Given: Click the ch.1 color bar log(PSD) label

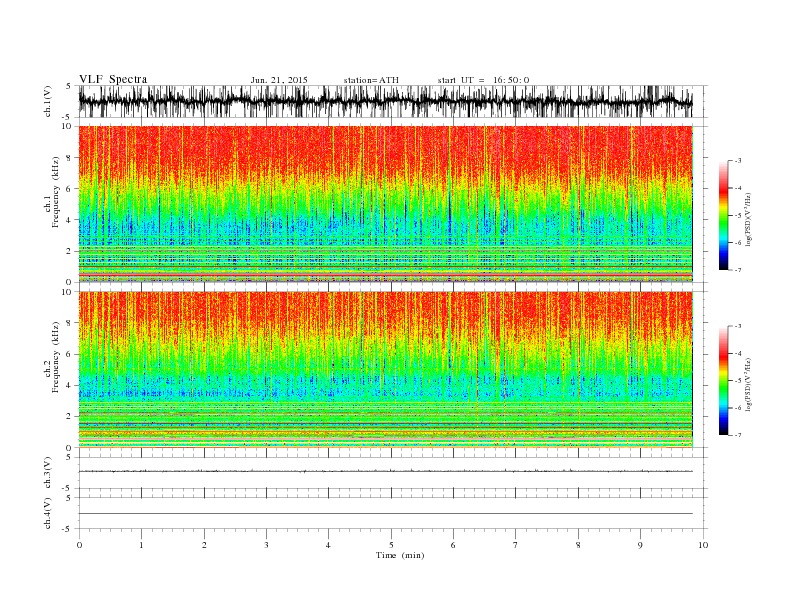Looking at the screenshot, I should (748, 219).
